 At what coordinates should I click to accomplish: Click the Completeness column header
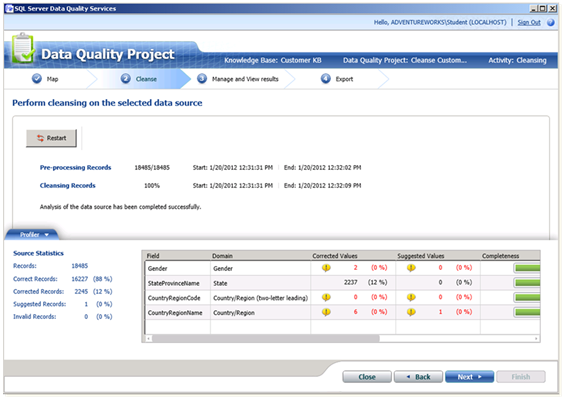[510, 256]
